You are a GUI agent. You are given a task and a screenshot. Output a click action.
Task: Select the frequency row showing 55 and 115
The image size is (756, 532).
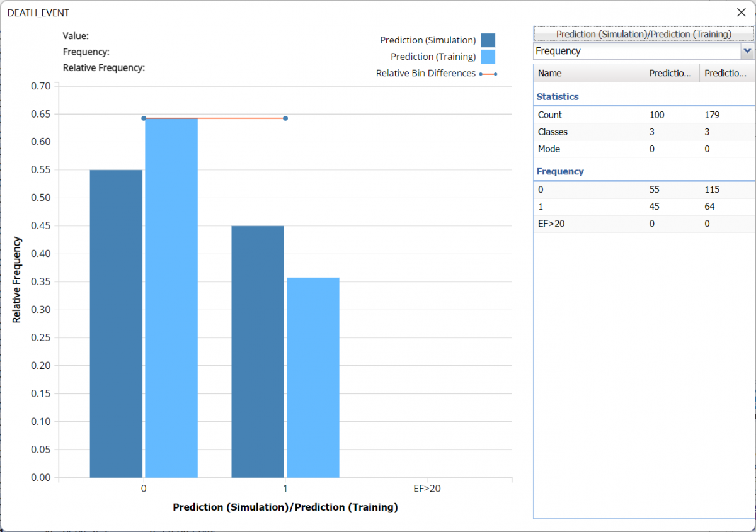click(x=643, y=190)
